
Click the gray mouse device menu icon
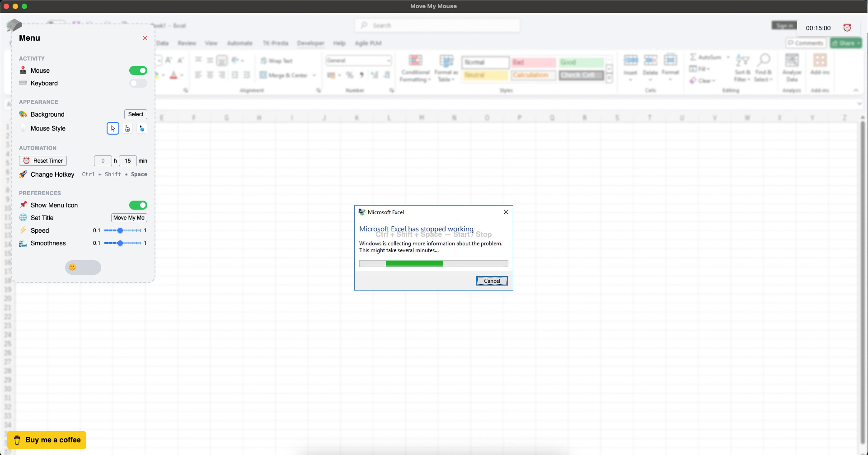tap(14, 25)
